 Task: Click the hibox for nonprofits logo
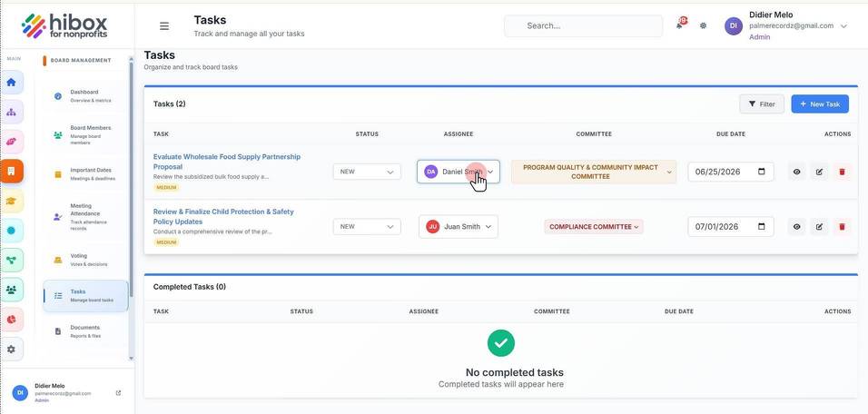coord(64,26)
